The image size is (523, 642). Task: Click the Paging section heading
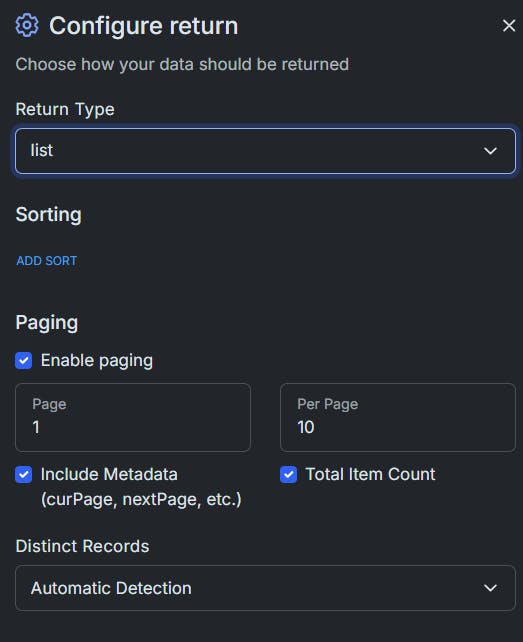(x=47, y=323)
